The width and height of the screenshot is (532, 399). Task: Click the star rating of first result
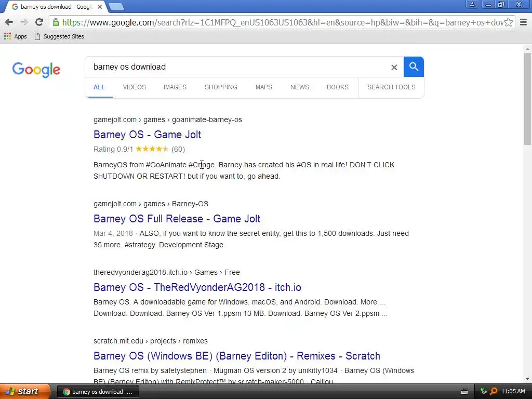pyautogui.click(x=152, y=149)
